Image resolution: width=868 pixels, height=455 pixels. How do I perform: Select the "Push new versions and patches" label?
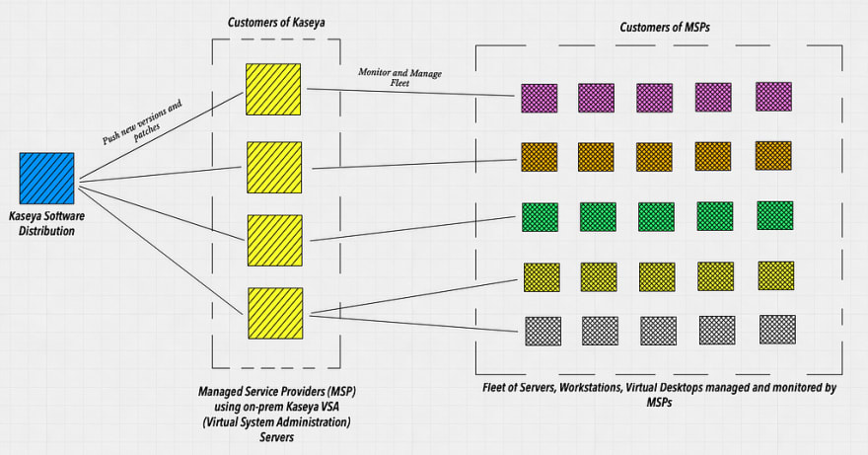coord(144,124)
